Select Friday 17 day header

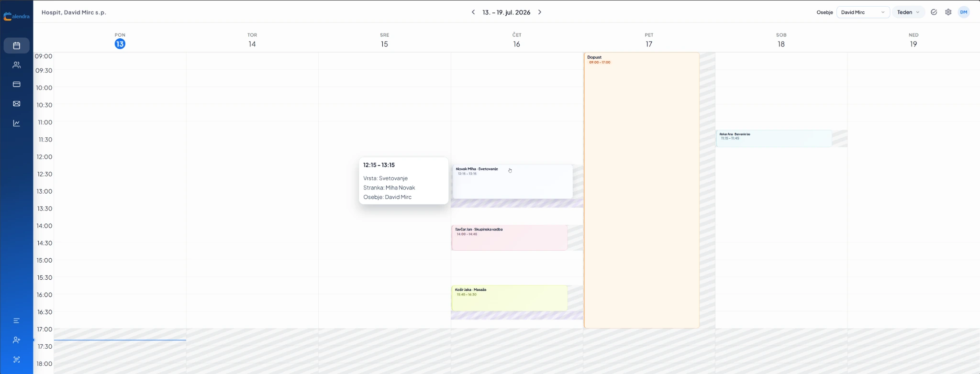(x=649, y=40)
